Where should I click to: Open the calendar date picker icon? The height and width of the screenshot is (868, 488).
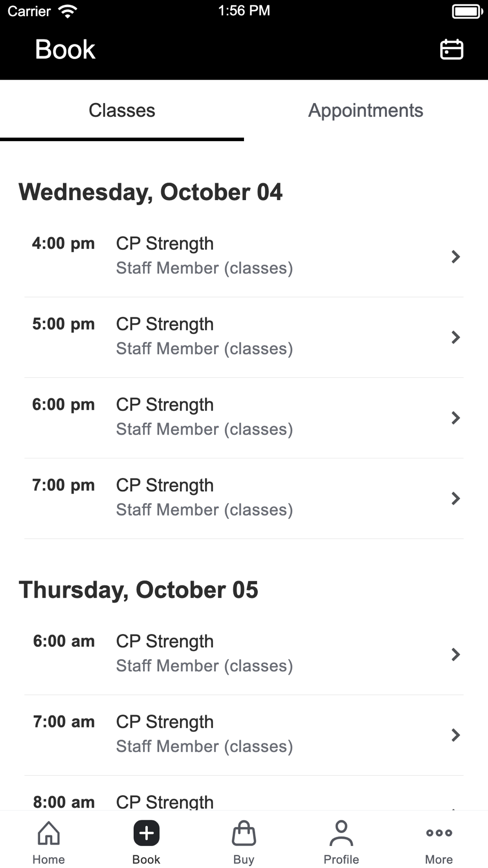pyautogui.click(x=451, y=49)
